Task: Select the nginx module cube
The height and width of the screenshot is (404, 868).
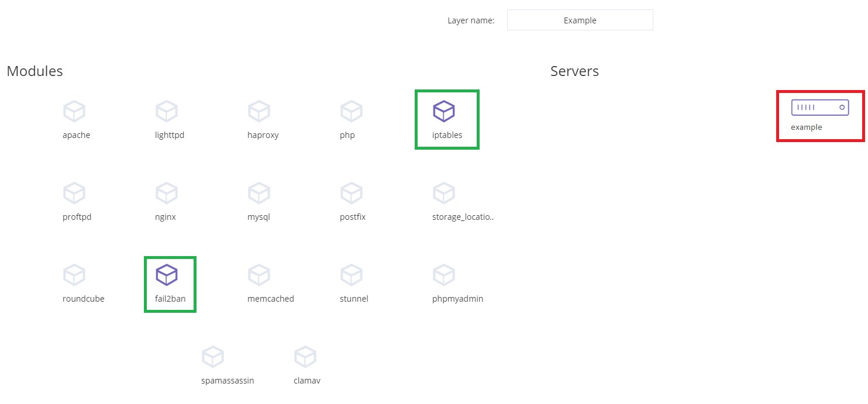Action: (167, 193)
